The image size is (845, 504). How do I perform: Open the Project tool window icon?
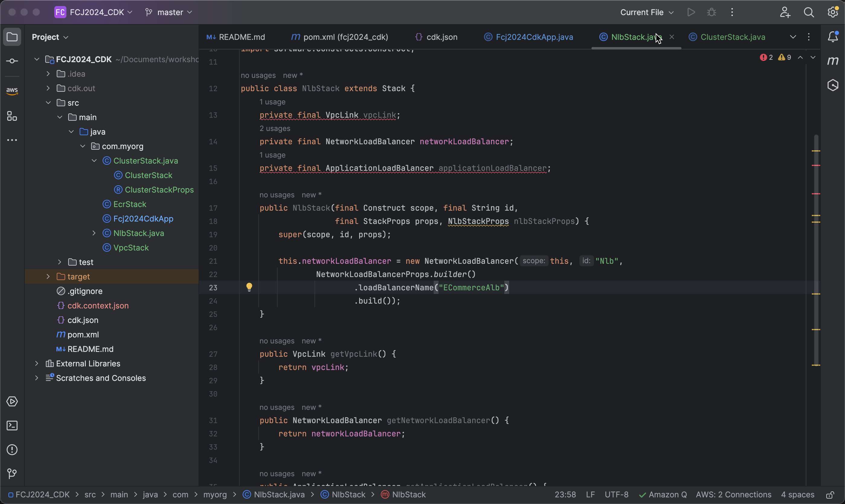(12, 37)
